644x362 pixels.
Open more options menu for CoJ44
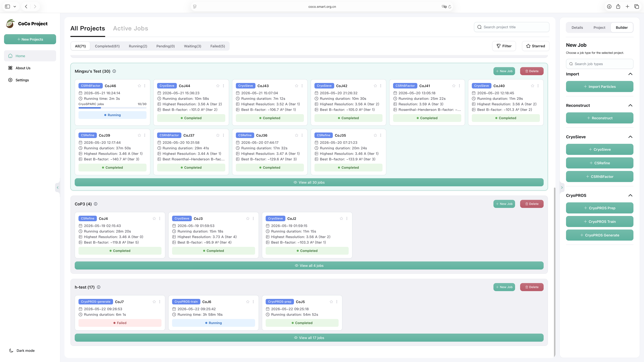224,86
